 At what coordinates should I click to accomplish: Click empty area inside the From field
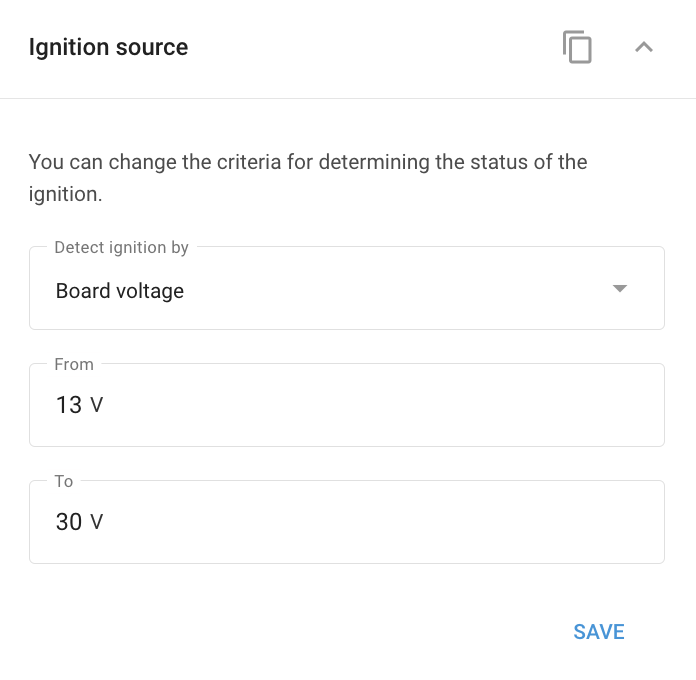coord(382,405)
